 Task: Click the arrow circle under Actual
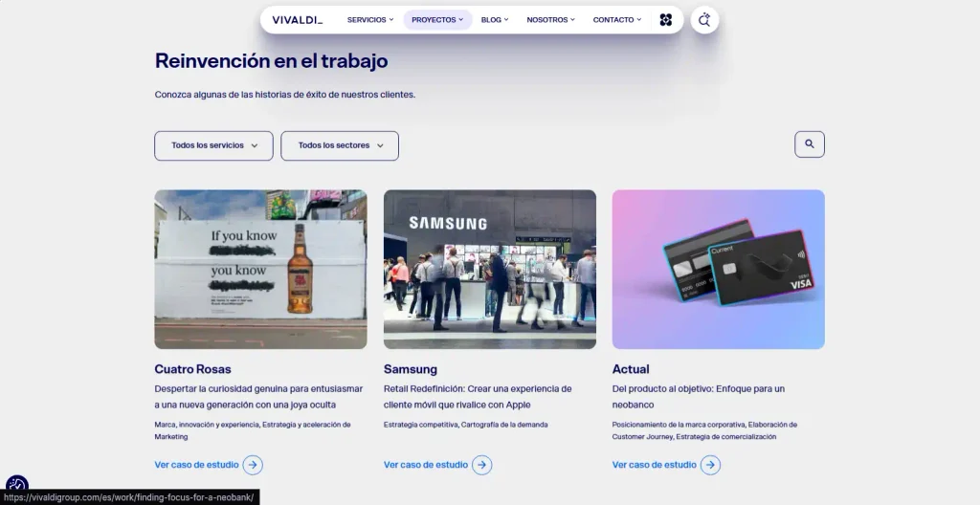tap(710, 465)
